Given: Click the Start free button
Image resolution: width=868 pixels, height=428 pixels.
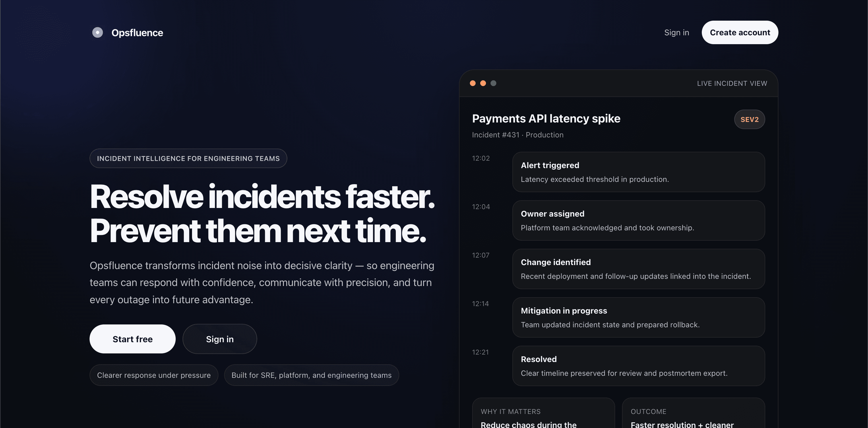Looking at the screenshot, I should click(132, 339).
